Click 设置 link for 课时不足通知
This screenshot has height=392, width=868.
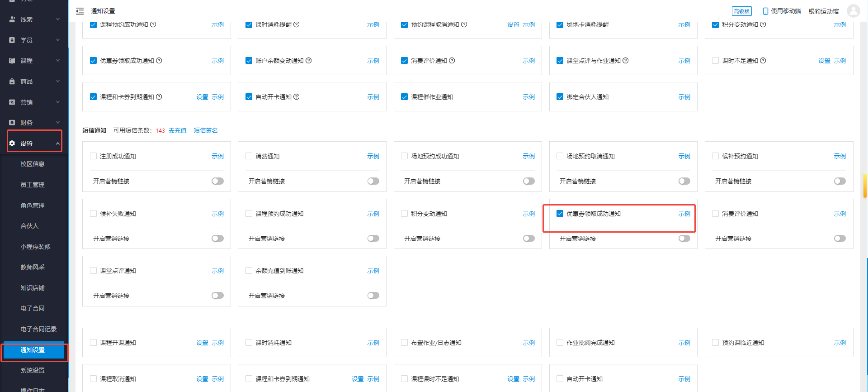[x=824, y=61]
